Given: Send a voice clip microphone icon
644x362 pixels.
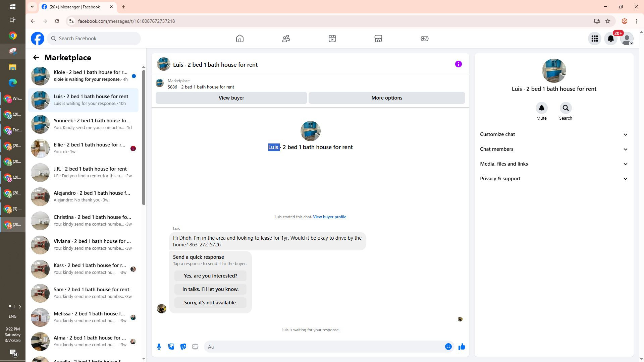Looking at the screenshot, I should tap(159, 347).
